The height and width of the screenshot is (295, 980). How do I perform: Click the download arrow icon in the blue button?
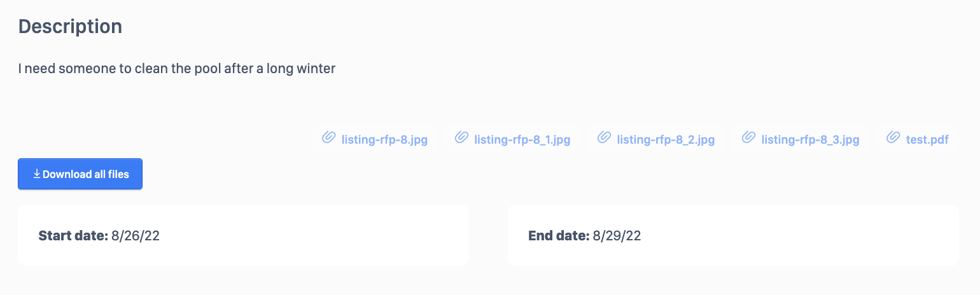click(x=36, y=174)
